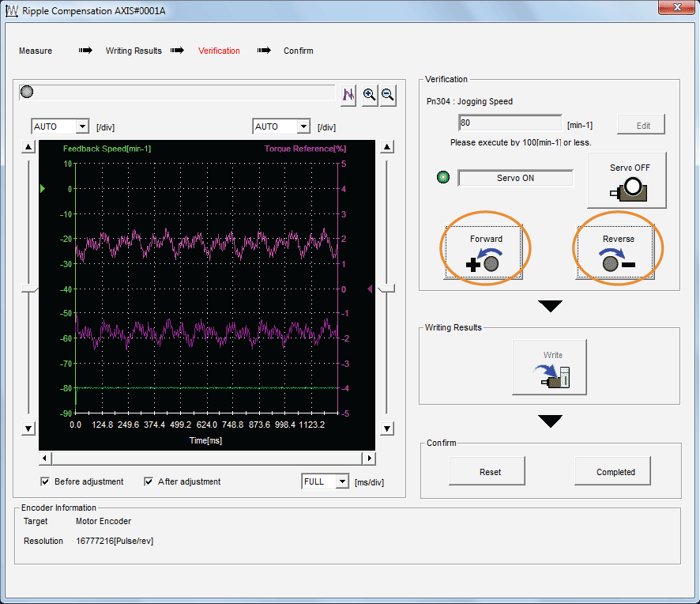Click the left vertical scroll up arrow
This screenshot has height=604, width=700.
[x=28, y=147]
